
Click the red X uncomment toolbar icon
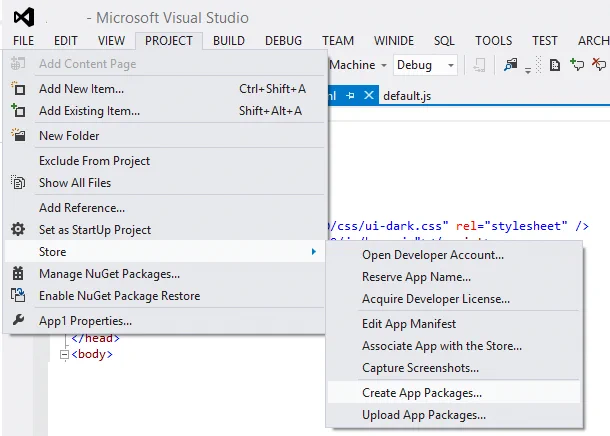click(599, 64)
